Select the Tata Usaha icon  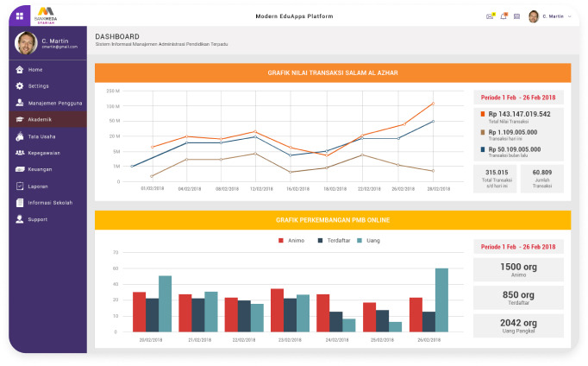(x=20, y=136)
